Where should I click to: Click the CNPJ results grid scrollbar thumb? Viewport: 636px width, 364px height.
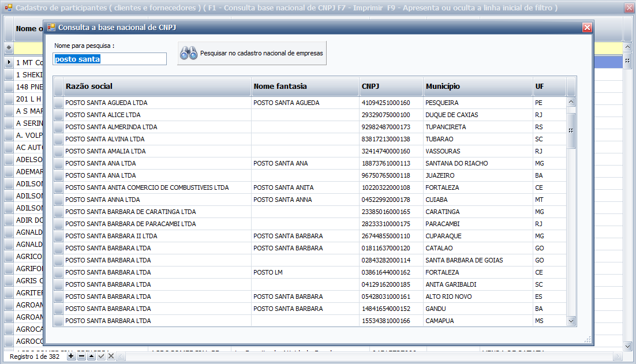coord(571,130)
